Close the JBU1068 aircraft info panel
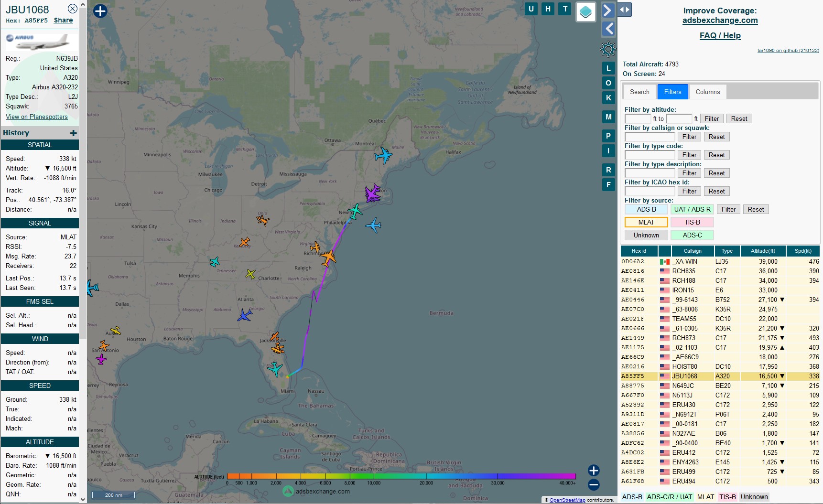This screenshot has height=504, width=823. point(73,9)
